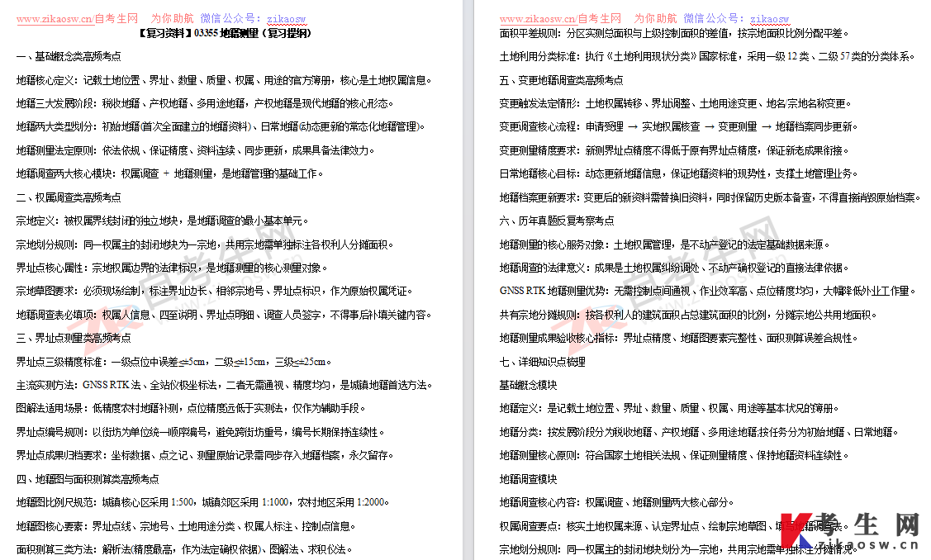Click the line starting '地籍调查核心内容'
This screenshot has height=560, width=931.
pyautogui.click(x=617, y=502)
